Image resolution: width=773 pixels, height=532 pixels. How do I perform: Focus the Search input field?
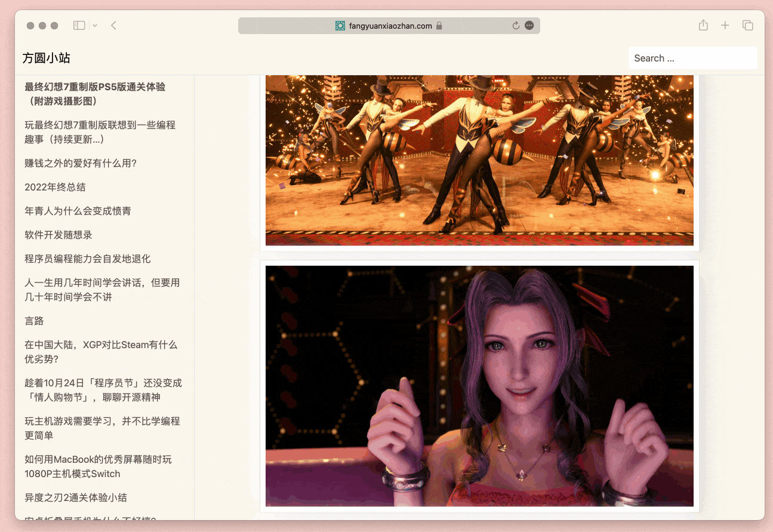click(692, 58)
